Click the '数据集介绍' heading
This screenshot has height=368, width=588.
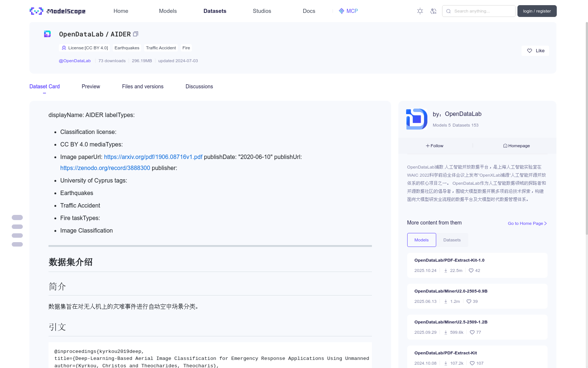click(71, 262)
